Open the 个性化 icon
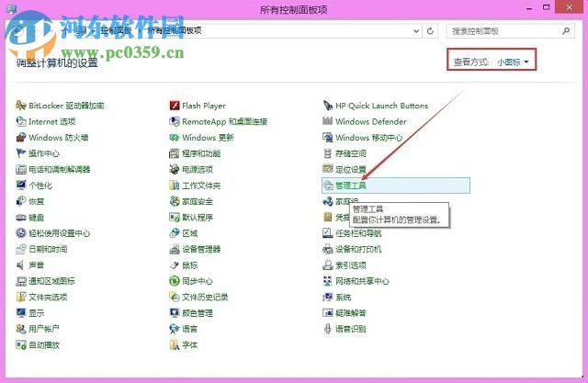588x383 pixels. click(20, 186)
